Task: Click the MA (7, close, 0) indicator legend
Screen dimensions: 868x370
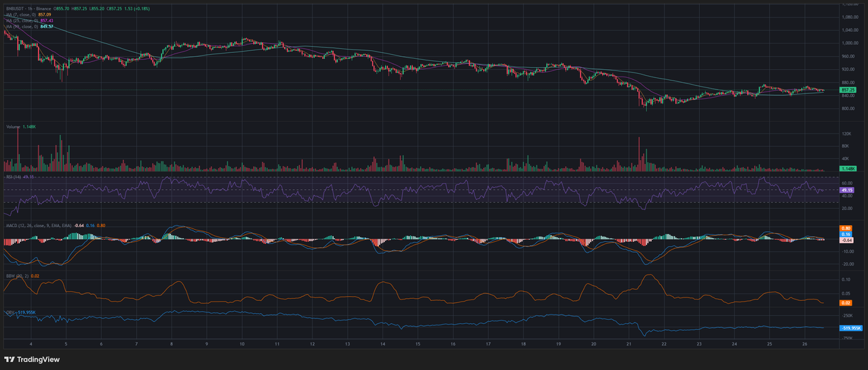Action: [21, 14]
